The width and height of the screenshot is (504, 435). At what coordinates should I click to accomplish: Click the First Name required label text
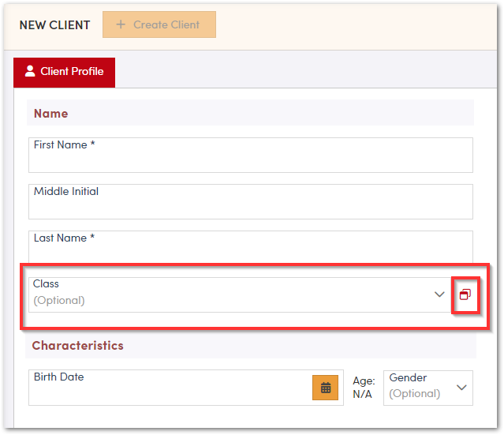tap(64, 145)
